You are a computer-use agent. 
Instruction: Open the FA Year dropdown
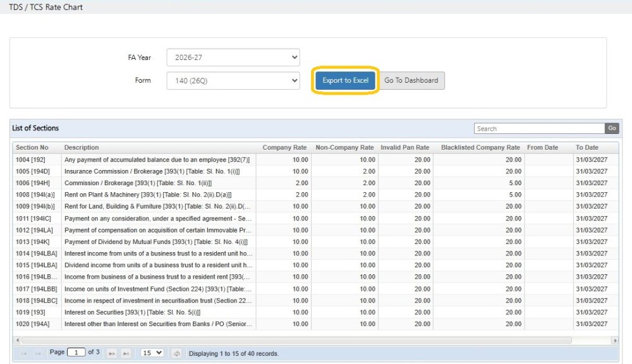(x=233, y=58)
